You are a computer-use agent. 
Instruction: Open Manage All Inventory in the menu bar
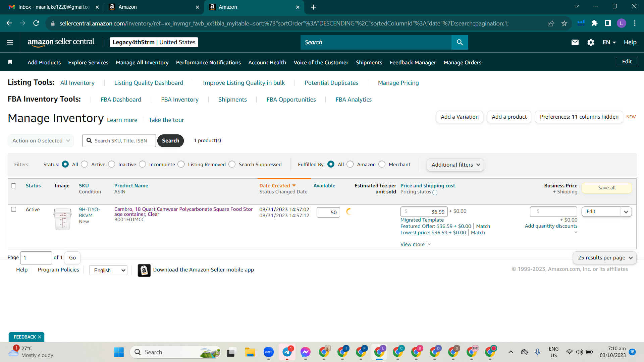point(142,62)
